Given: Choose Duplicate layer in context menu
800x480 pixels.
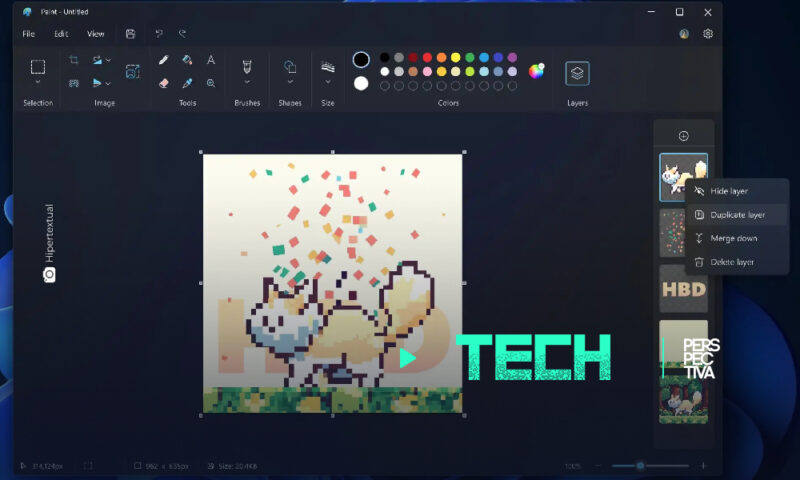Looking at the screenshot, I should pos(737,215).
